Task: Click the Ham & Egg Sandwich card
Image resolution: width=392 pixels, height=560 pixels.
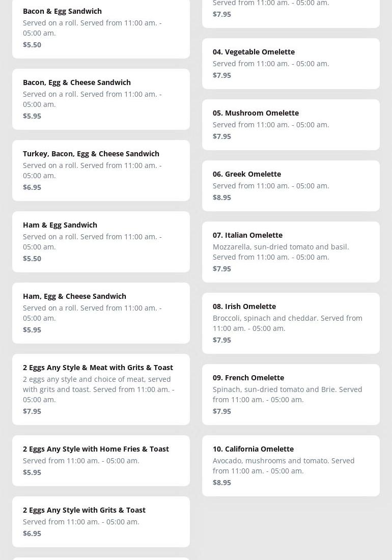Action: (x=101, y=241)
